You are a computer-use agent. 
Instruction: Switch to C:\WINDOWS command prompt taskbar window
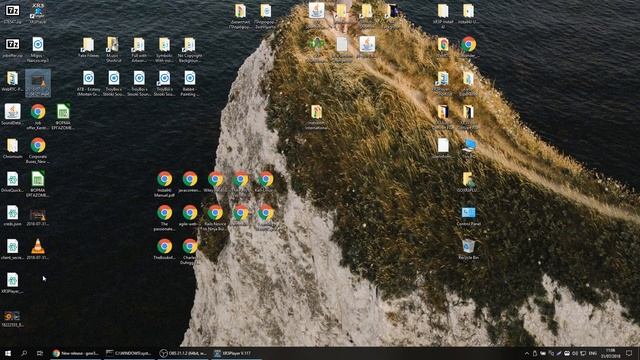coord(129,353)
